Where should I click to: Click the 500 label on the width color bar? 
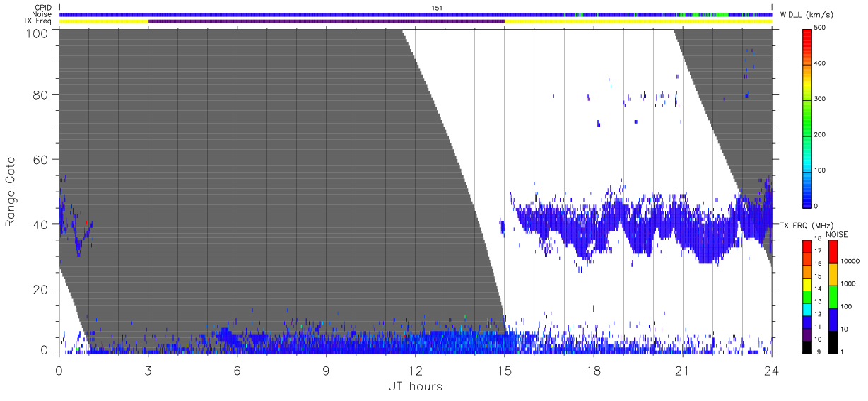(820, 28)
